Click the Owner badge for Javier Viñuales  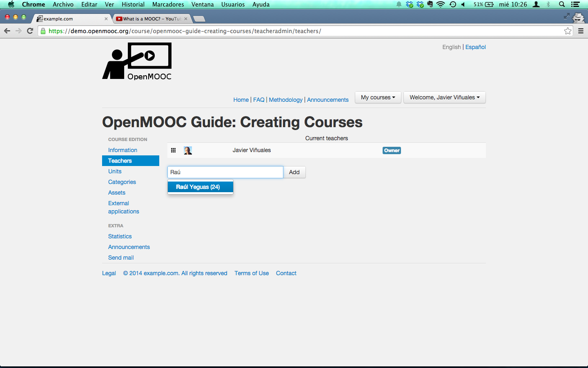tap(392, 150)
